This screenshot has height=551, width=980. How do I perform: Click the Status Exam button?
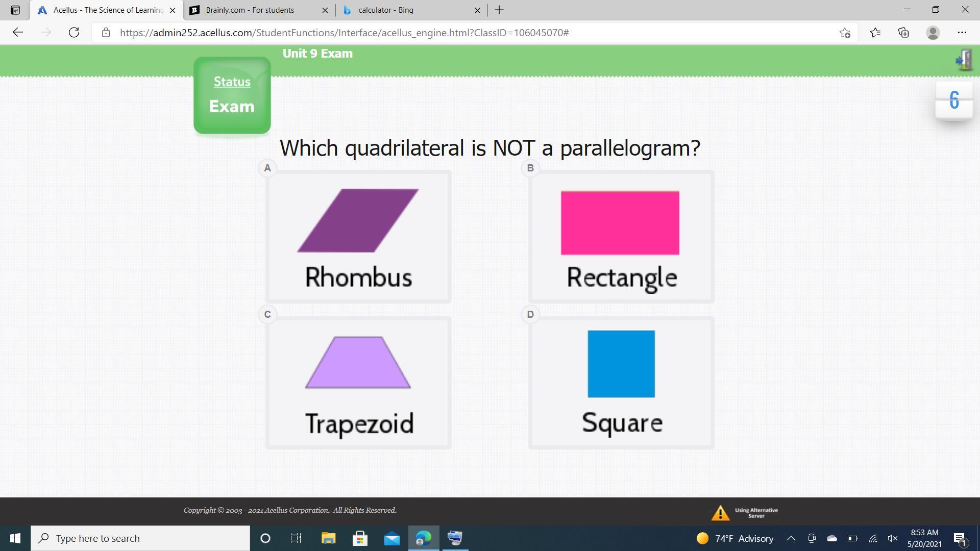pyautogui.click(x=232, y=95)
